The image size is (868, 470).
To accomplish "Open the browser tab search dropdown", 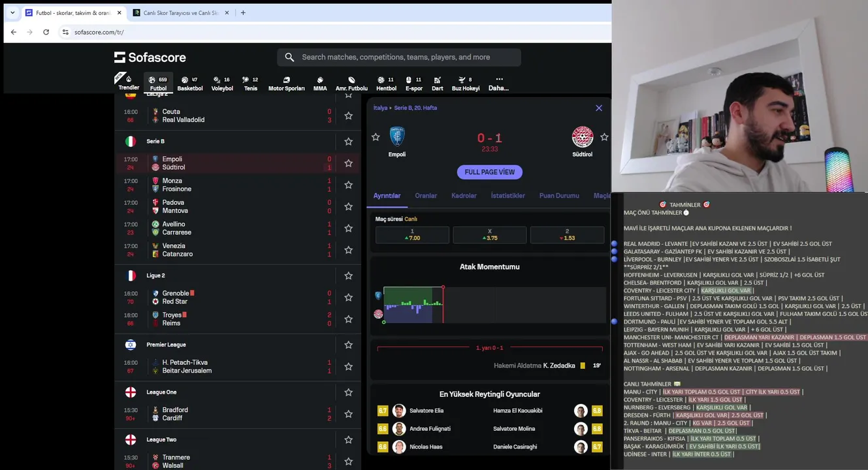I will point(12,12).
